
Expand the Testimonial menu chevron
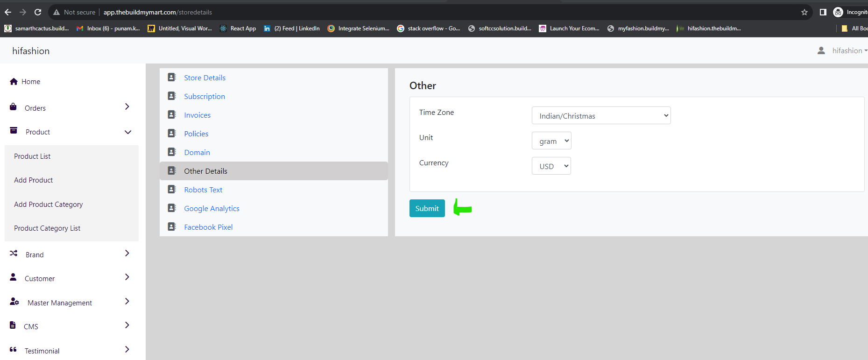pos(127,349)
